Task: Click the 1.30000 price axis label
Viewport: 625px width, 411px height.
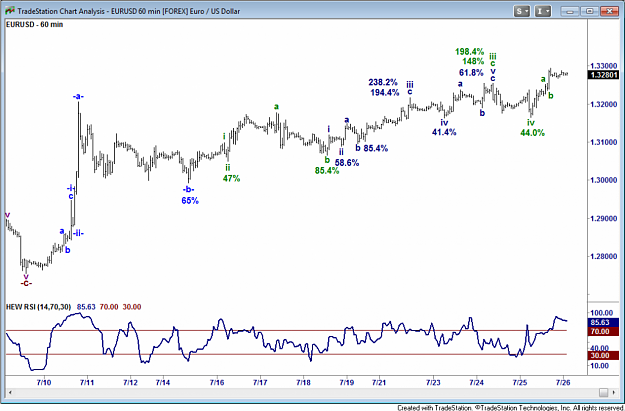Action: point(603,180)
